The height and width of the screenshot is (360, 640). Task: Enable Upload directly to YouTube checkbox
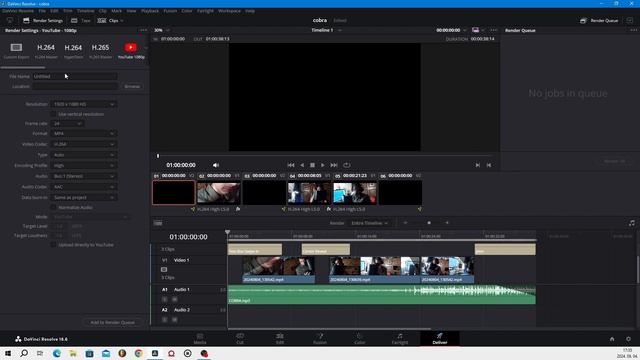pos(53,245)
